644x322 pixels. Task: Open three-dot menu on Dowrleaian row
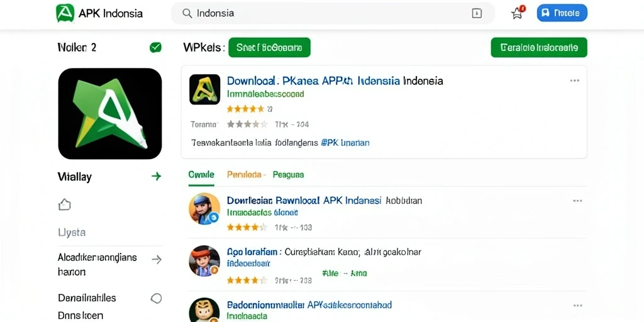[x=577, y=201]
